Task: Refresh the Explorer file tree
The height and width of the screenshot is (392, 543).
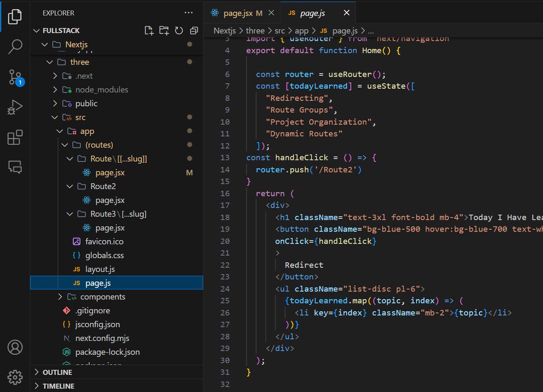Action: [x=179, y=30]
